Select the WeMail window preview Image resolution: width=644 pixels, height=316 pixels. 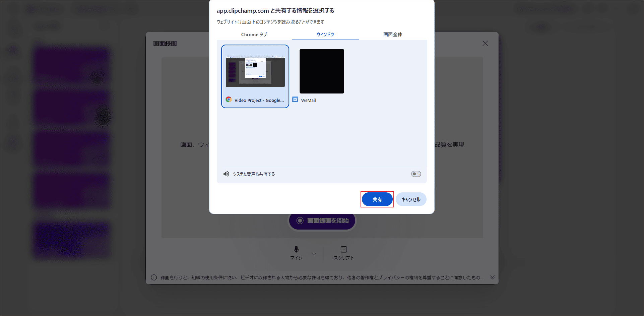(x=321, y=71)
